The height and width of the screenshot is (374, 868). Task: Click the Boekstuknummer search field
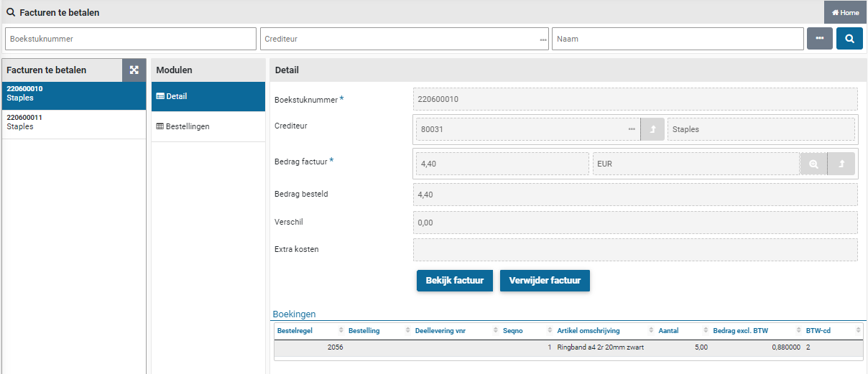coord(130,39)
